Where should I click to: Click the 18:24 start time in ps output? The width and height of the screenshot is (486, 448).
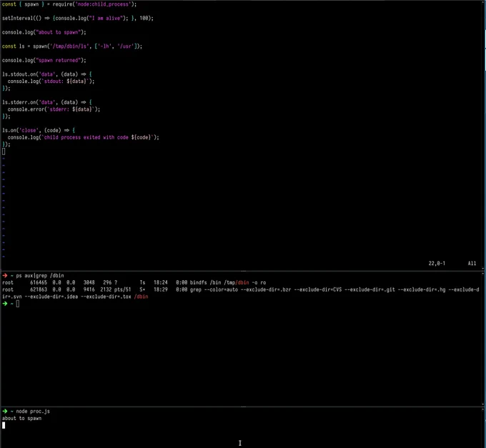coord(161,282)
